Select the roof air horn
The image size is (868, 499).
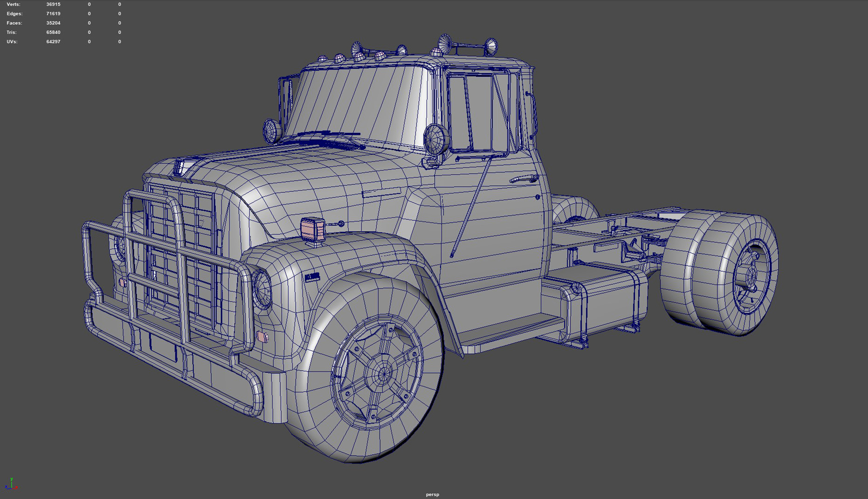click(x=469, y=45)
